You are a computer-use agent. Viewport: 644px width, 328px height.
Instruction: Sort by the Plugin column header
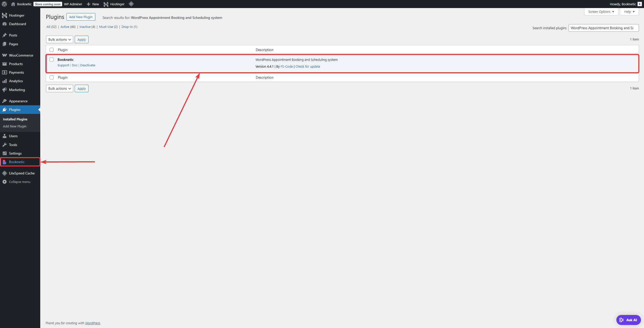[x=63, y=50]
